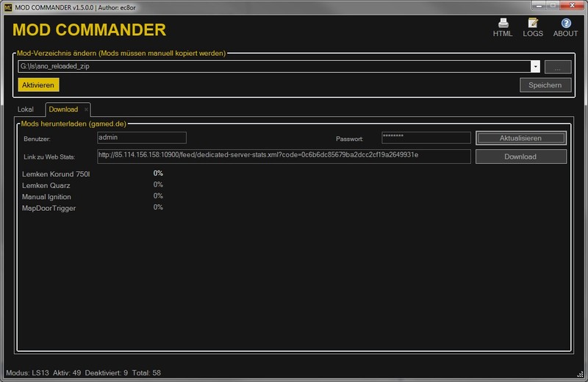The width and height of the screenshot is (588, 382).
Task: Click the Aktualisieren button
Action: point(520,138)
